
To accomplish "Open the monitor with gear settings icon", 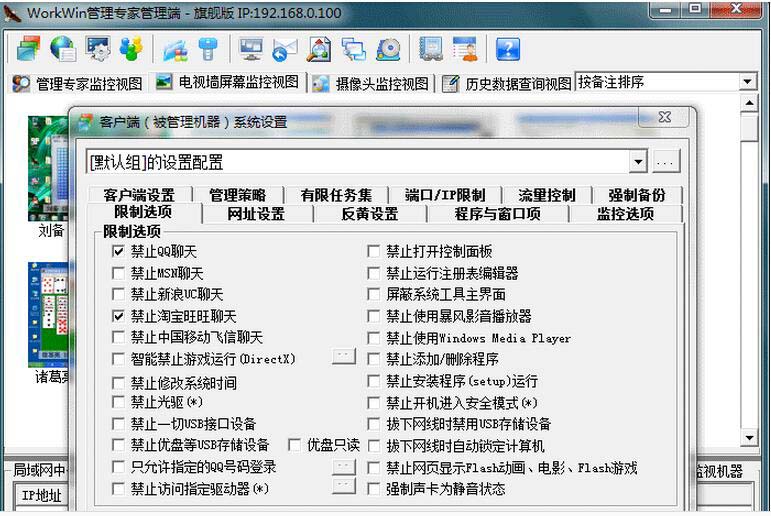I will click(97, 48).
